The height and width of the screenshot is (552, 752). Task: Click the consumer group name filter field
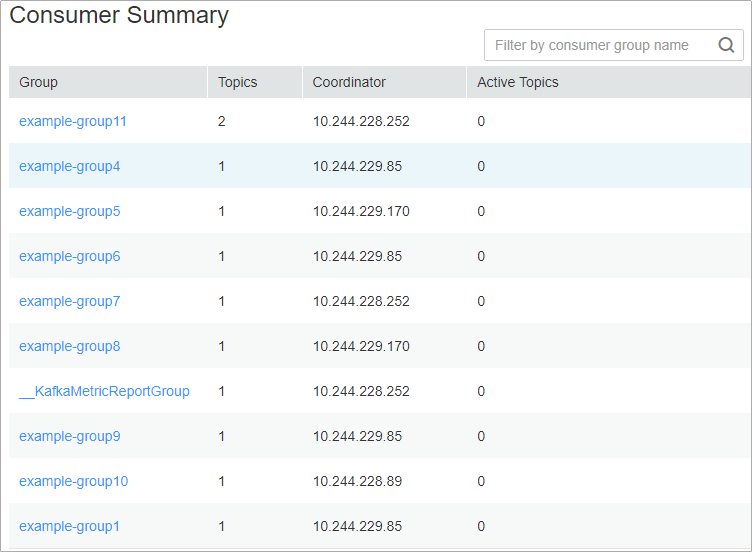(600, 45)
